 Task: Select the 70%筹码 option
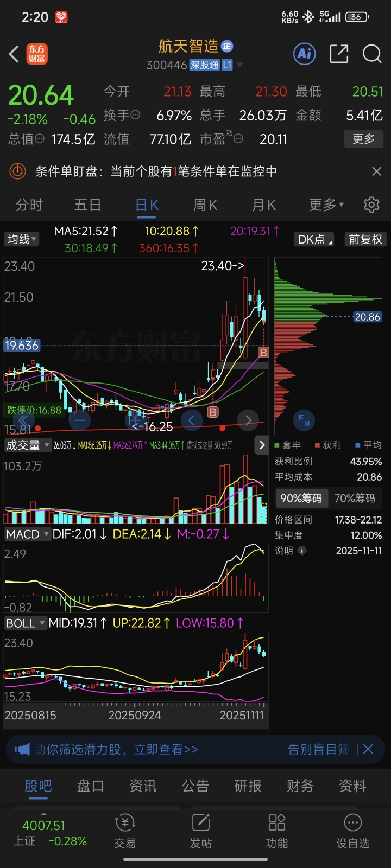pos(355,498)
